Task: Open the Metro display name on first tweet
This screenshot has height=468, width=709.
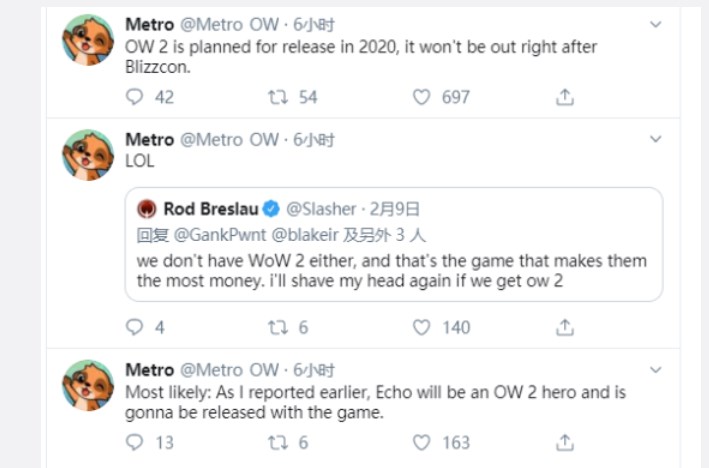Action: pyautogui.click(x=150, y=24)
